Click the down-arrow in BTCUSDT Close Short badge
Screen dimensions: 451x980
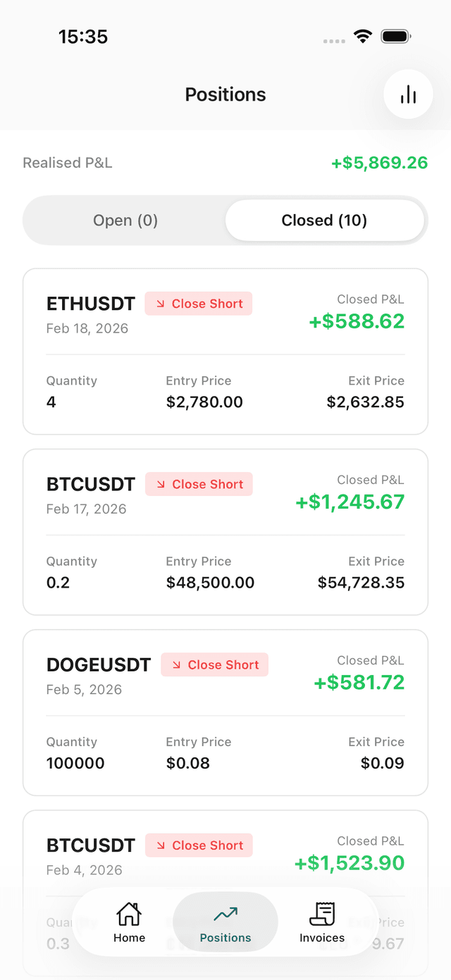tap(161, 484)
